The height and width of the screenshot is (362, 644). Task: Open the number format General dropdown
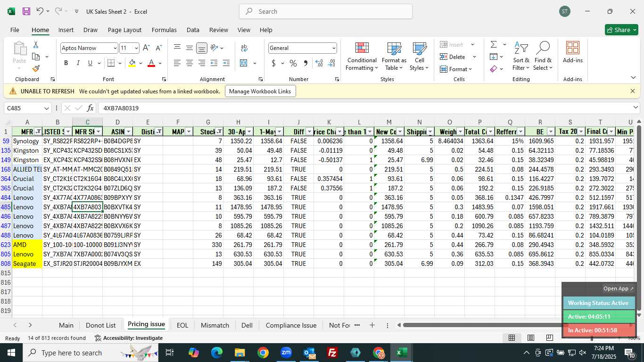334,48
